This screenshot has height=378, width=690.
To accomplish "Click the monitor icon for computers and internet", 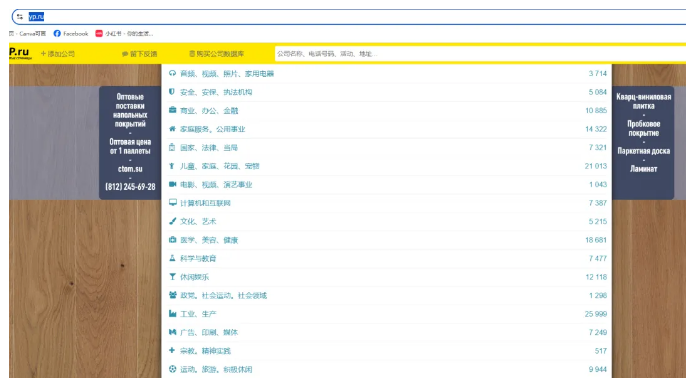I will [x=172, y=202].
